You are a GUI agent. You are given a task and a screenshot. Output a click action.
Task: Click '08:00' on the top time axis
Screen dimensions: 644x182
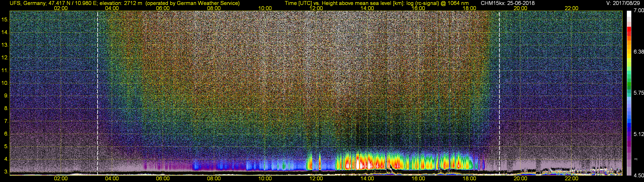214,8
